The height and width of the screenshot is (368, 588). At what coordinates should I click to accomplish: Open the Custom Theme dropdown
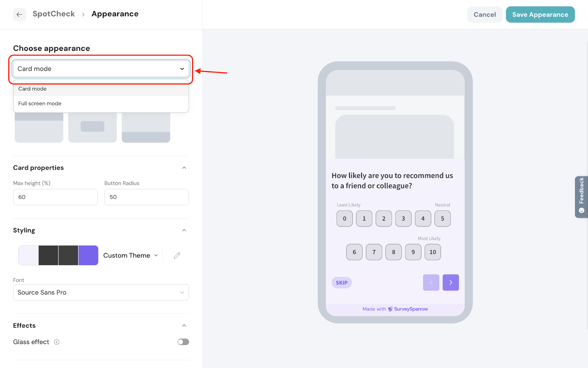click(x=130, y=255)
